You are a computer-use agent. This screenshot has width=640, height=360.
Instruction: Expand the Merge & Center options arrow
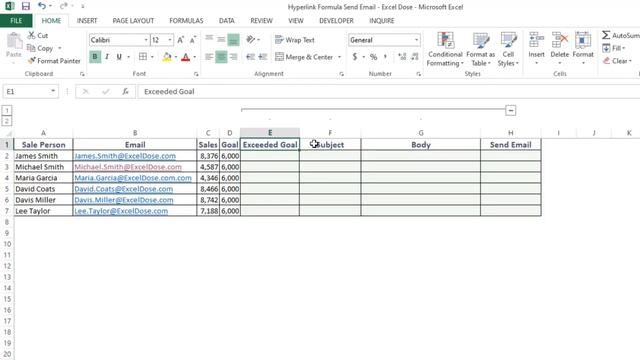pos(339,57)
